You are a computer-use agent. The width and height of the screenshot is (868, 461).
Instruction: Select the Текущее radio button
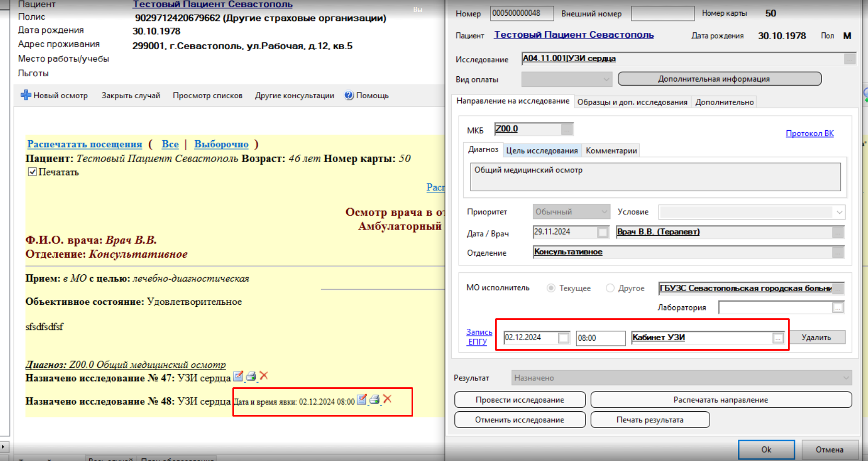click(x=551, y=288)
